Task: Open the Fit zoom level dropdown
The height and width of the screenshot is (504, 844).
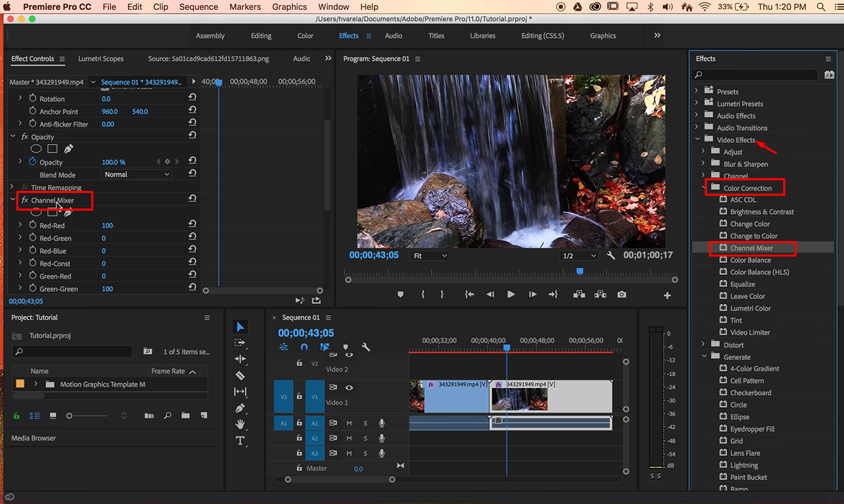Action: tap(430, 256)
